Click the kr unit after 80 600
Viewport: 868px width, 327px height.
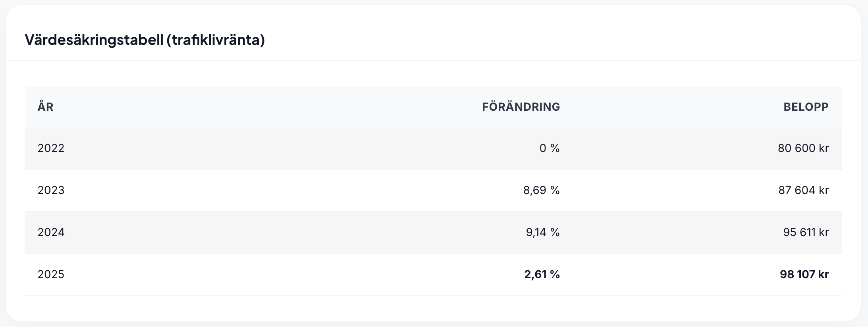(824, 148)
